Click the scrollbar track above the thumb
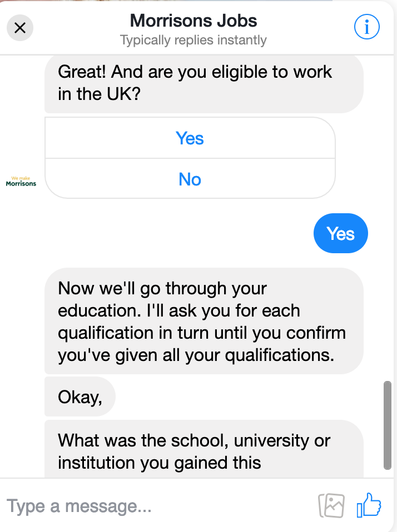 click(x=387, y=217)
